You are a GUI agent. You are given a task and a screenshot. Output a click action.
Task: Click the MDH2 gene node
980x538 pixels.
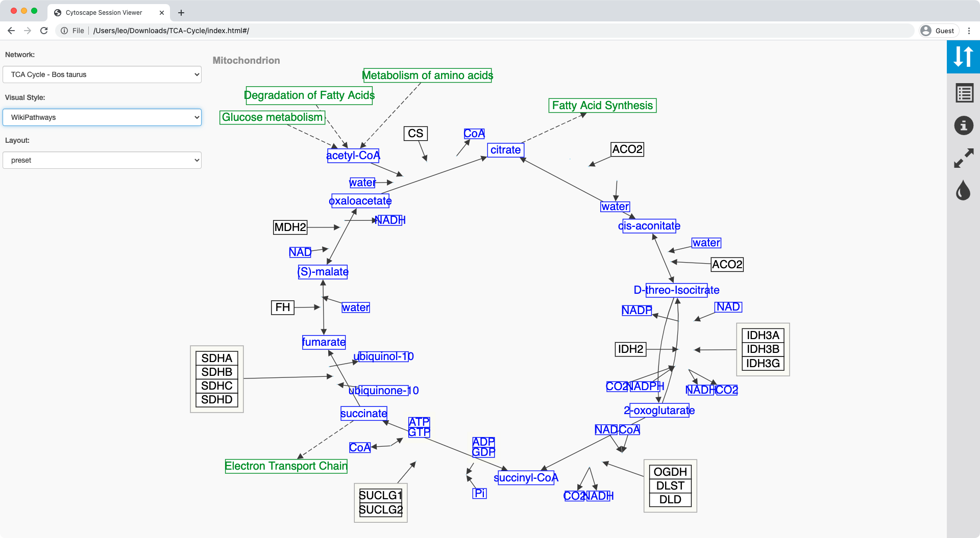(290, 227)
